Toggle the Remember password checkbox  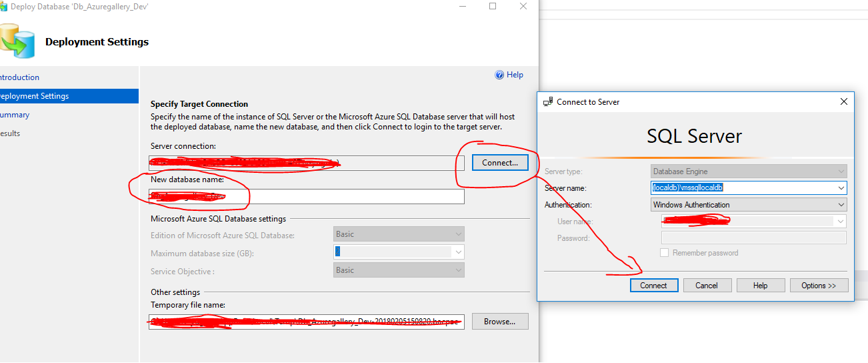pyautogui.click(x=664, y=253)
